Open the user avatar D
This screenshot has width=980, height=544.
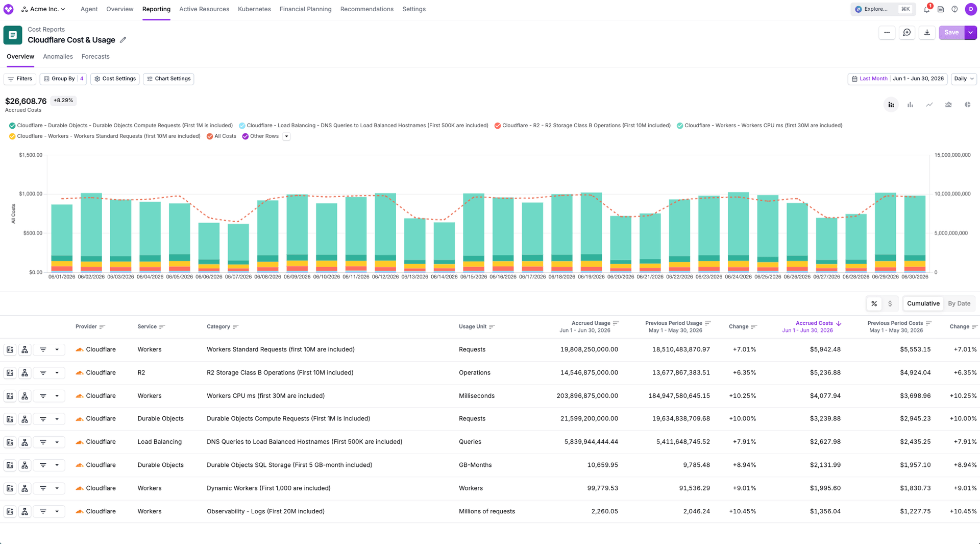coord(971,9)
